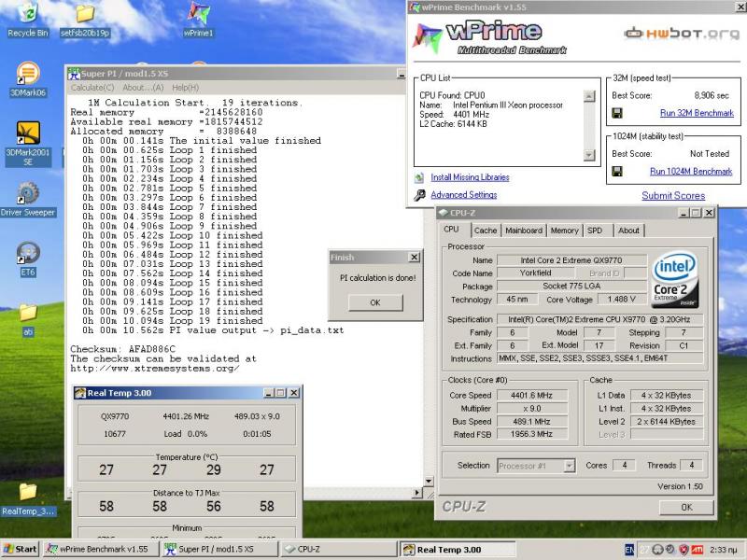Switch to the Mainboard tab in CPU-Z
Image resolution: width=747 pixels, height=560 pixels.
click(524, 231)
